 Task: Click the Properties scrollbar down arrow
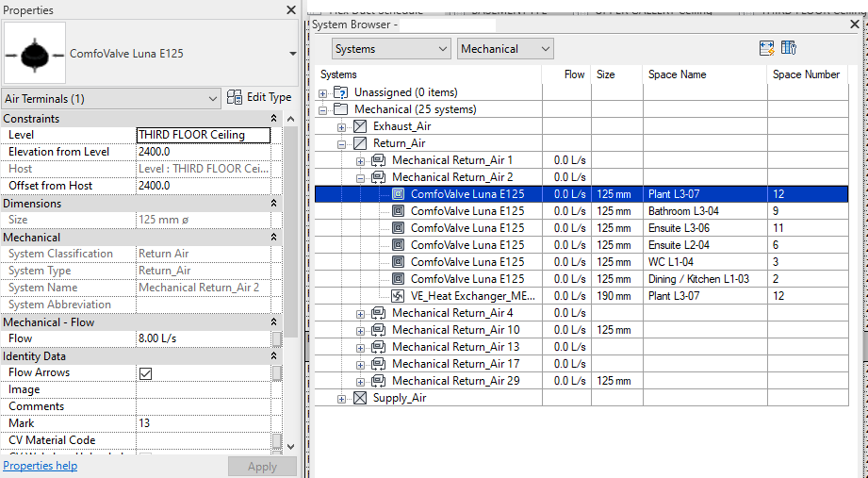291,447
